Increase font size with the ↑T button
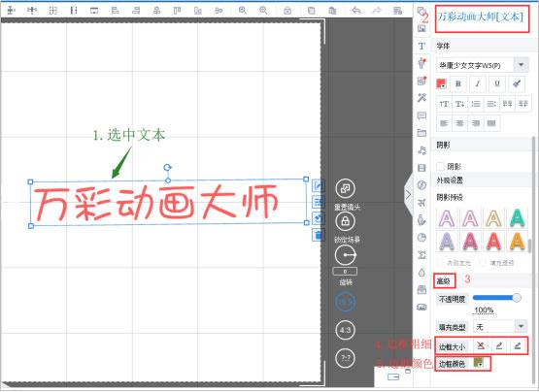Screen dimensions: 539x392 [x=444, y=104]
